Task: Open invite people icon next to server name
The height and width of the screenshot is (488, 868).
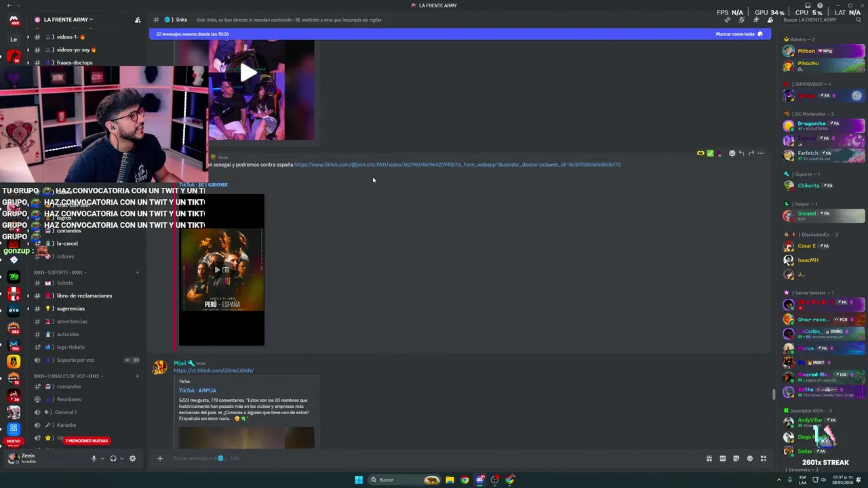Action: point(138,20)
